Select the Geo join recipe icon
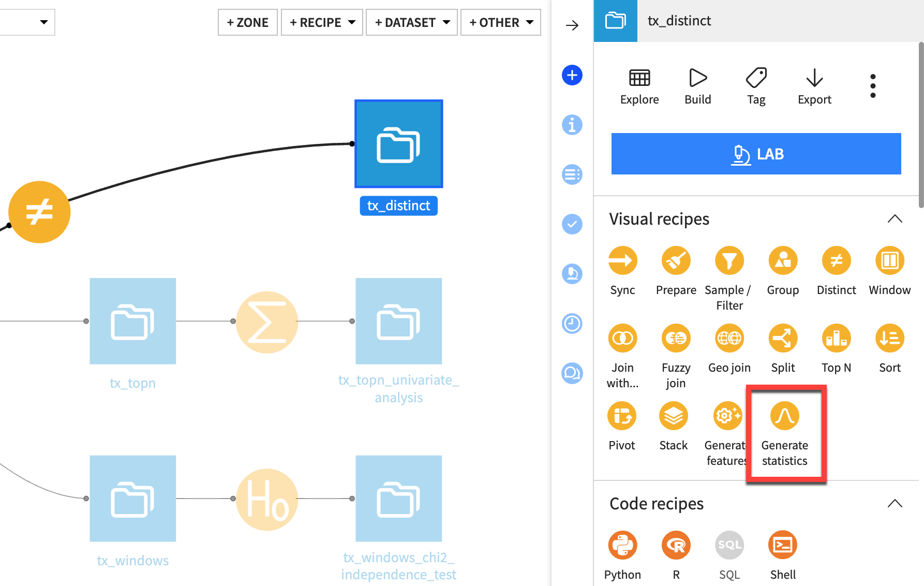The image size is (924, 586). point(729,338)
